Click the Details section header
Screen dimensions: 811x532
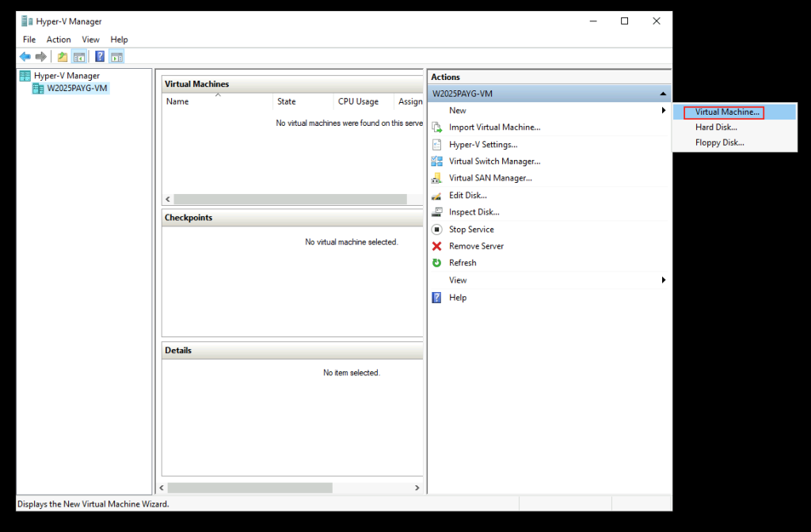click(292, 351)
